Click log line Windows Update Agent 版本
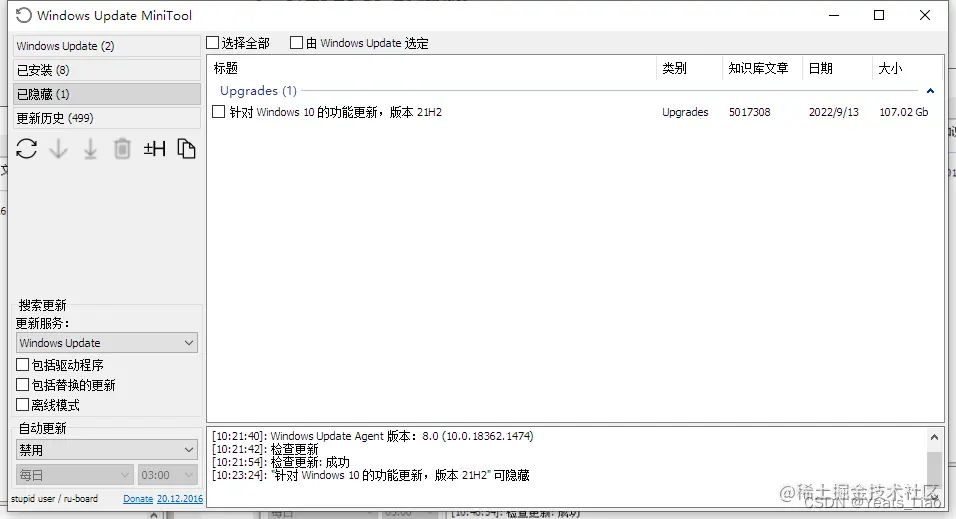The width and height of the screenshot is (956, 519). click(x=373, y=436)
